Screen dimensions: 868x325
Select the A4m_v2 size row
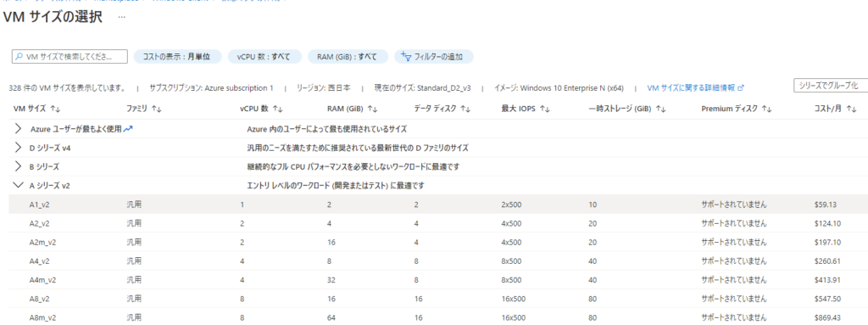[438, 280]
